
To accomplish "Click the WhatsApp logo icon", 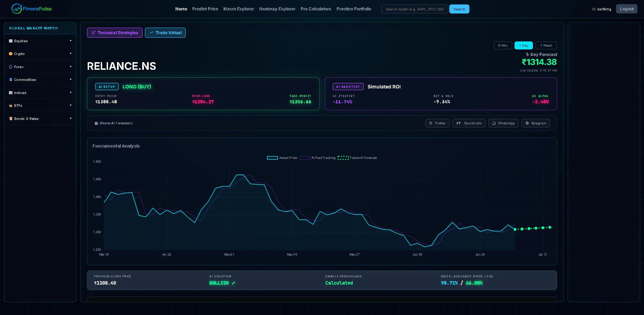I will (x=494, y=123).
